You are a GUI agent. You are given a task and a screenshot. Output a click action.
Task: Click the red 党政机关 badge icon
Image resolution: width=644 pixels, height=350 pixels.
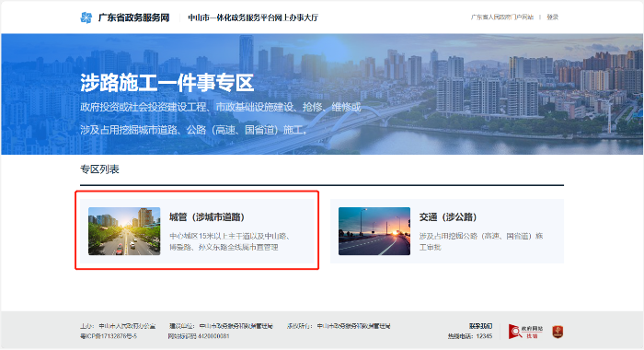tap(558, 332)
